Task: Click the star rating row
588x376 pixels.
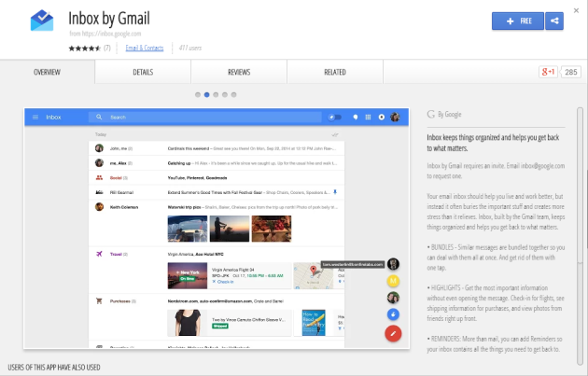Action: coord(85,48)
